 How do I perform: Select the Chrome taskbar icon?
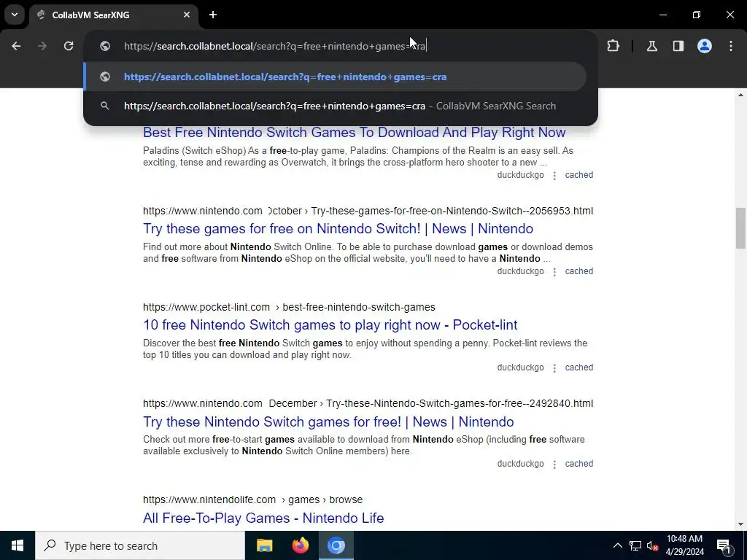coord(336,545)
